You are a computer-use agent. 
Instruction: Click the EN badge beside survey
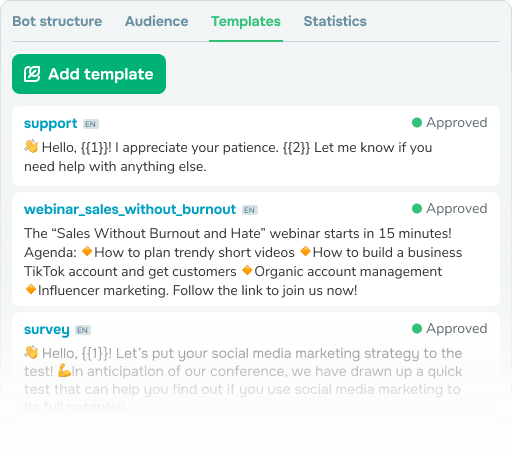point(83,330)
